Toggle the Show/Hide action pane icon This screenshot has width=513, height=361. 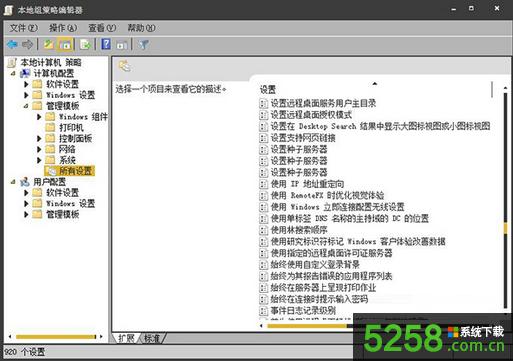(122, 45)
